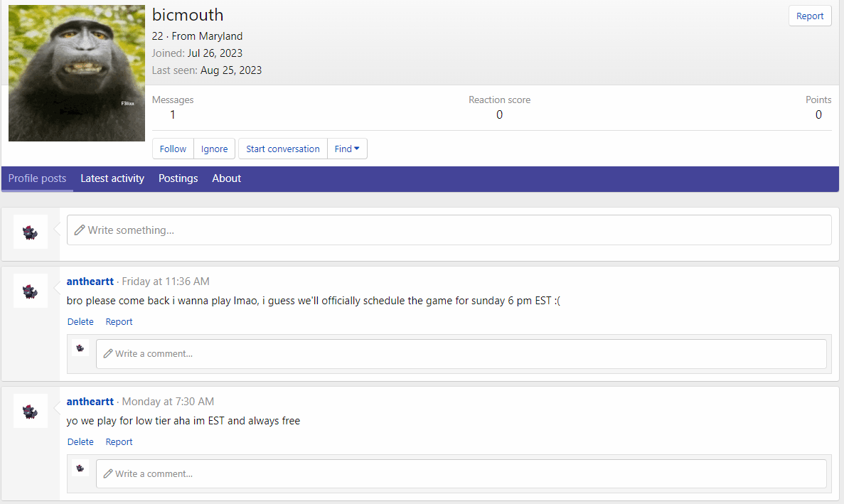Expand the Find dropdown menu

[x=347, y=149]
